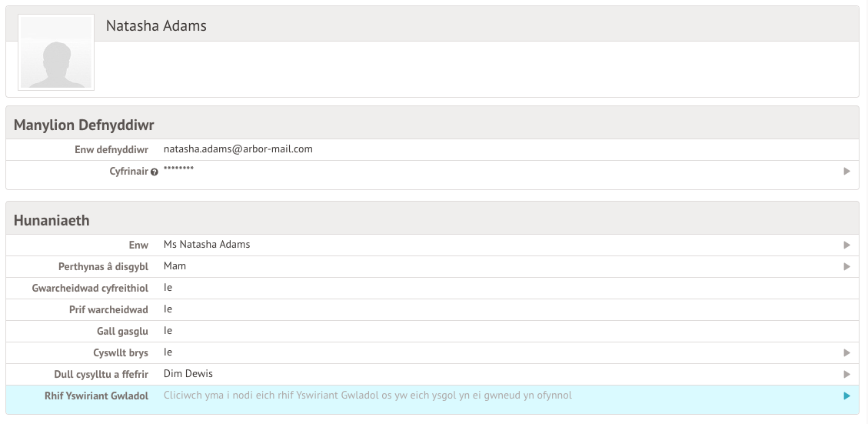Click Natasha Adams' profile photo placeholder
Image resolution: width=868 pixels, height=424 pixels.
(55, 52)
